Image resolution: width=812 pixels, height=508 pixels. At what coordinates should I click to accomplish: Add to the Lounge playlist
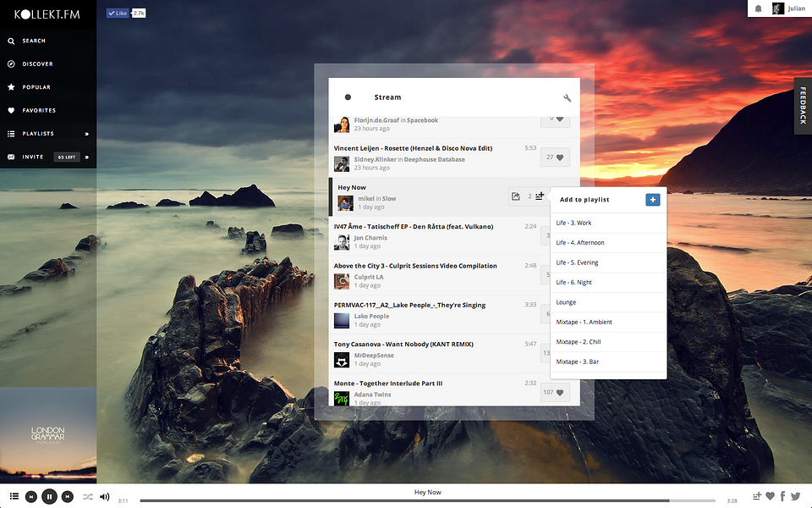pyautogui.click(x=608, y=302)
